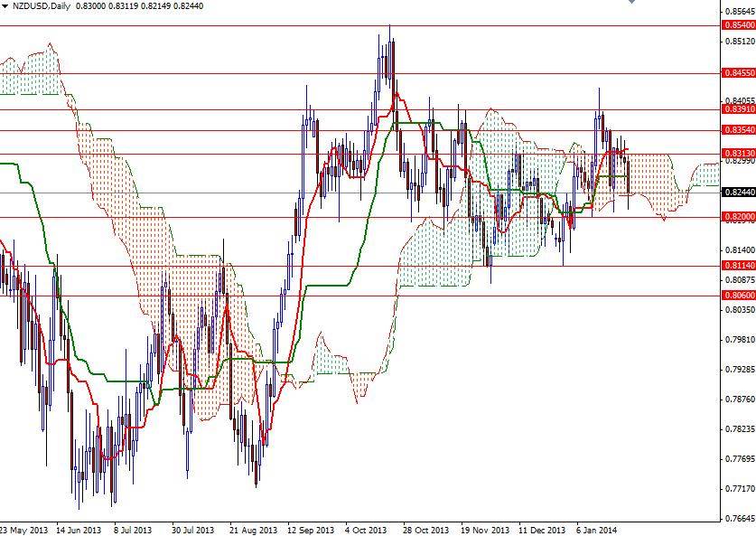756x536 pixels.
Task: Select the current 0.82440 price marker
Action: point(736,192)
